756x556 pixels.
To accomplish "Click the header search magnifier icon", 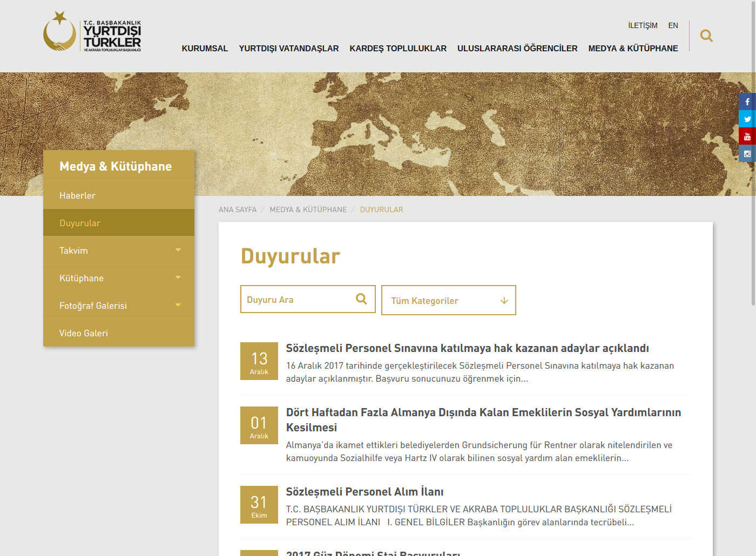I will coord(706,36).
